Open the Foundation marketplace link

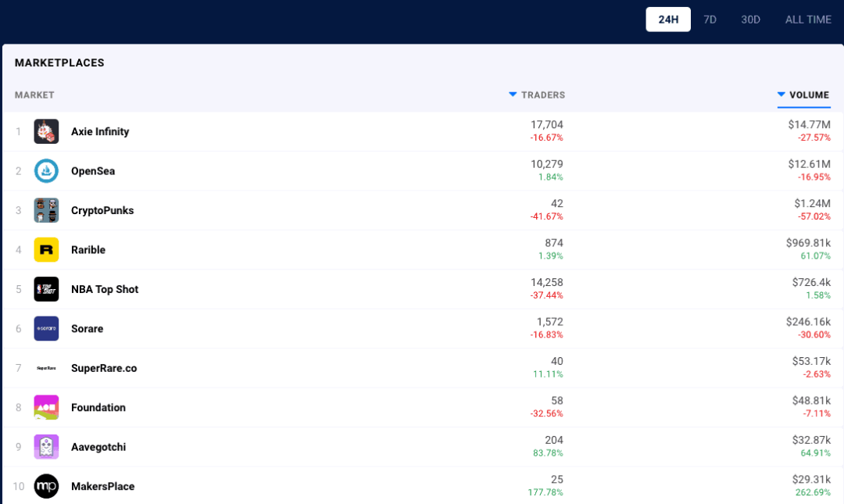(98, 408)
